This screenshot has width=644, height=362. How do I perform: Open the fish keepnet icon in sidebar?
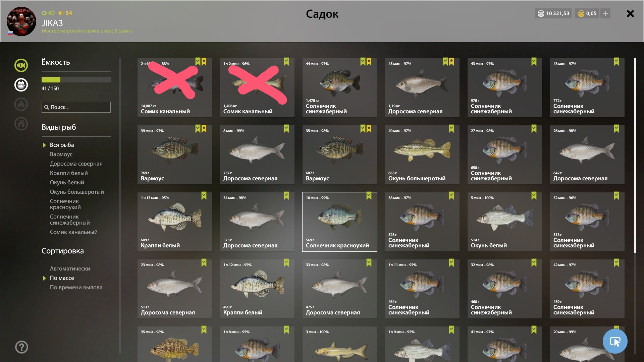(21, 65)
